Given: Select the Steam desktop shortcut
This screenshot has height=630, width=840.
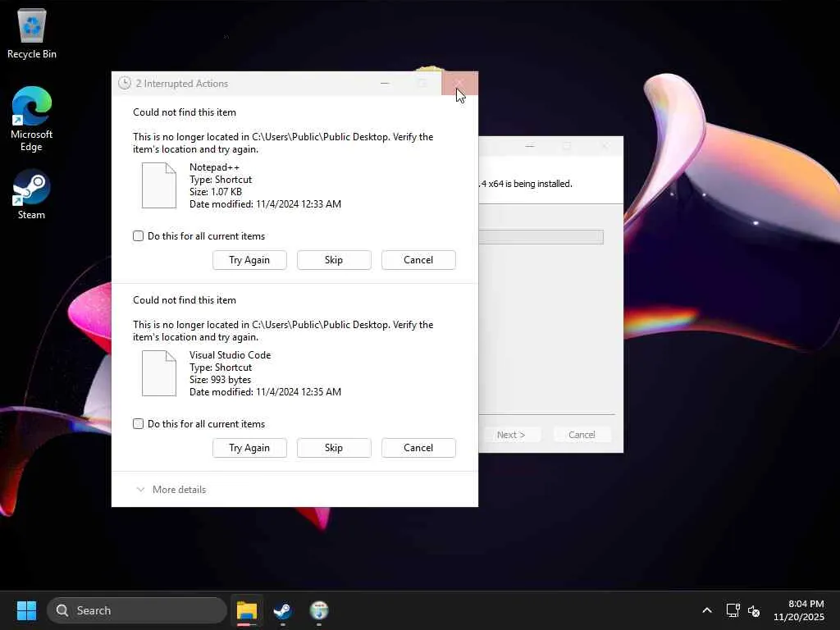Looking at the screenshot, I should coord(32,194).
